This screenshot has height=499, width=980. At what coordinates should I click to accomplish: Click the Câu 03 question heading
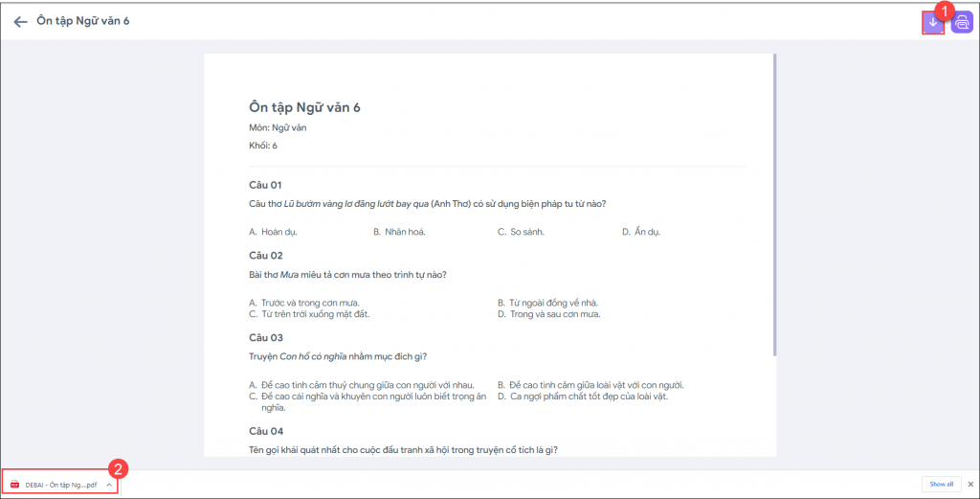(x=266, y=338)
